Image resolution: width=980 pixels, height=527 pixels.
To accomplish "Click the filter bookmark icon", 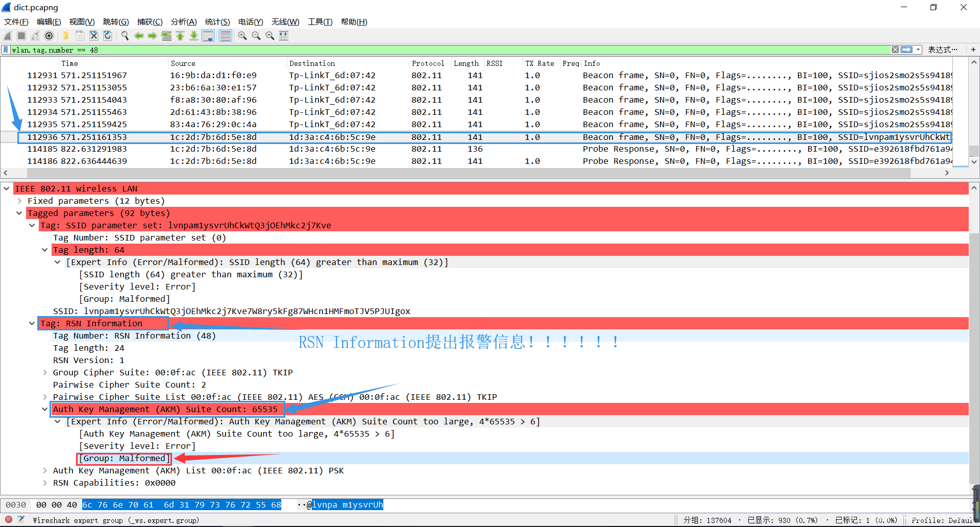I will pyautogui.click(x=6, y=50).
